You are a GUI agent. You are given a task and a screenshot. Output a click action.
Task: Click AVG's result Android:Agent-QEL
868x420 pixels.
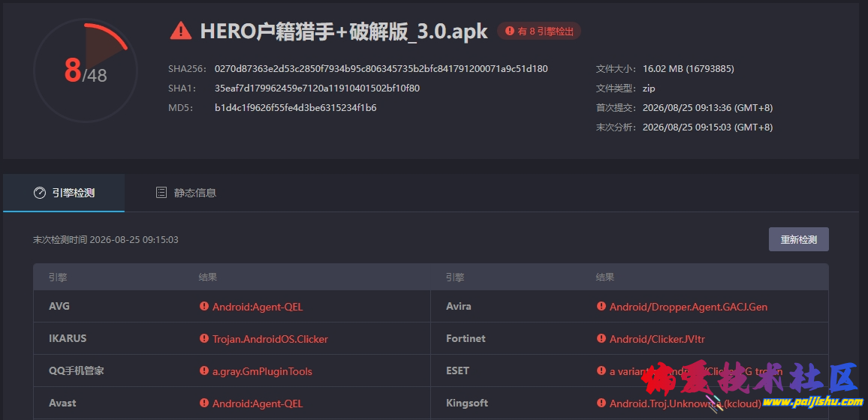258,307
